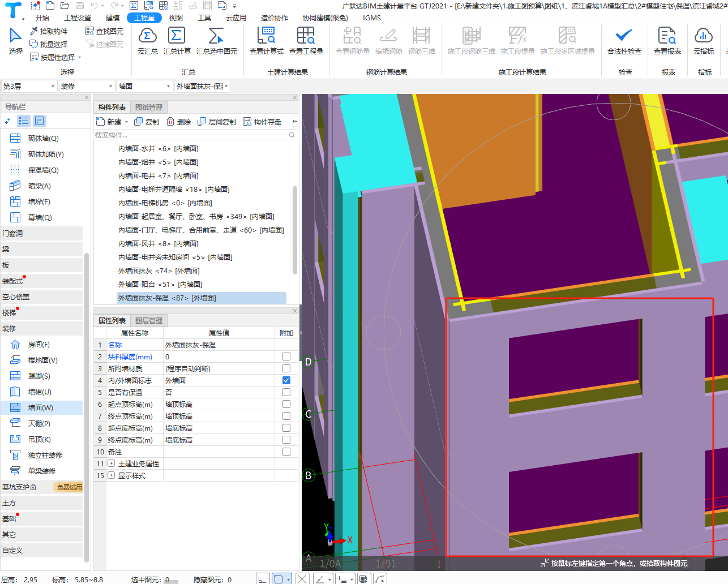Select 踢脚(S) item
Viewport: 728px width, 584px height.
(x=38, y=376)
